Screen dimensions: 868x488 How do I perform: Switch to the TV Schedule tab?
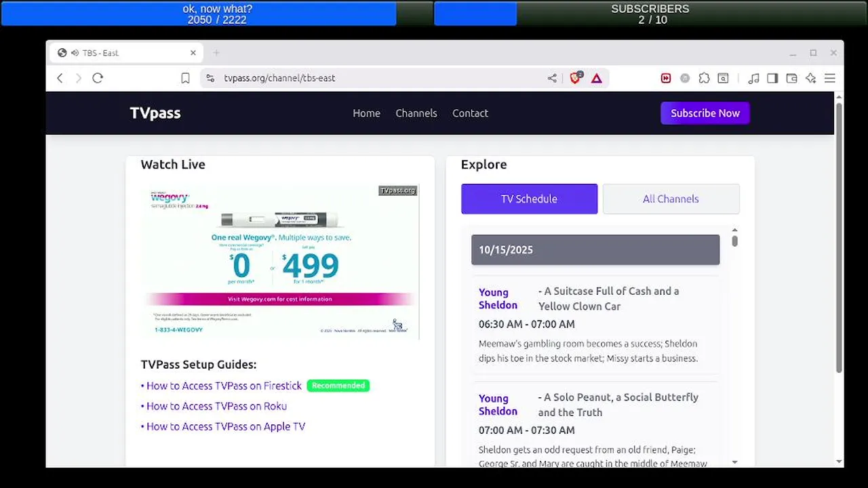coord(530,199)
